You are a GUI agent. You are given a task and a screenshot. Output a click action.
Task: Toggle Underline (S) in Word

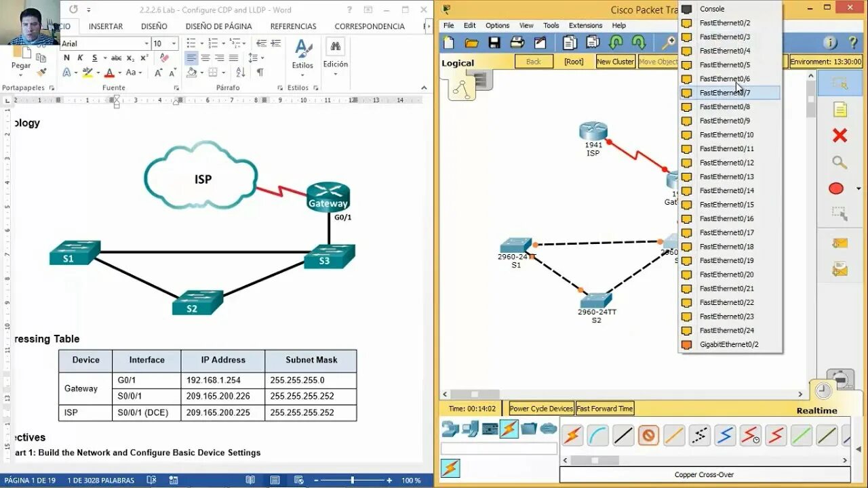click(95, 58)
